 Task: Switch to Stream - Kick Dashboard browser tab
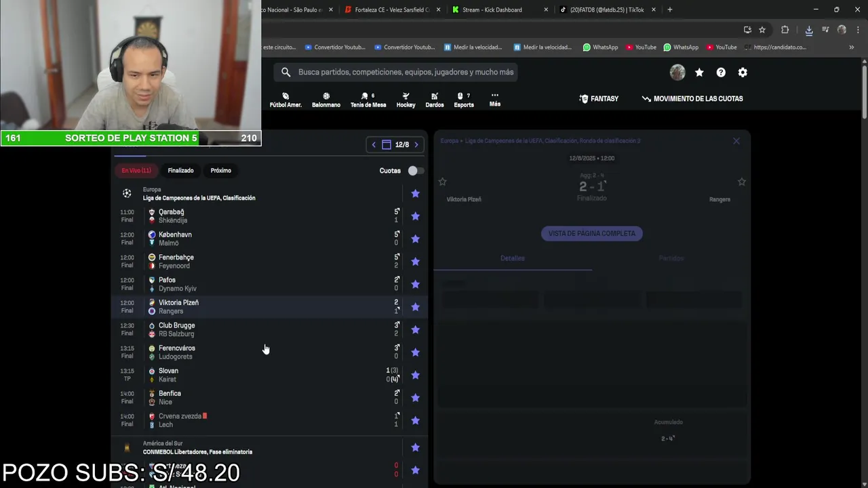(x=500, y=9)
